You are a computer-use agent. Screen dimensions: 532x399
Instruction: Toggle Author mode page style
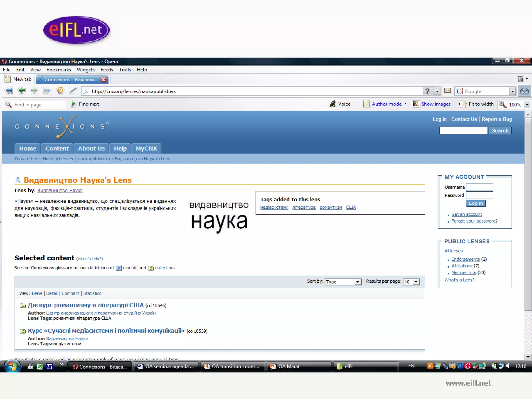click(x=386, y=104)
